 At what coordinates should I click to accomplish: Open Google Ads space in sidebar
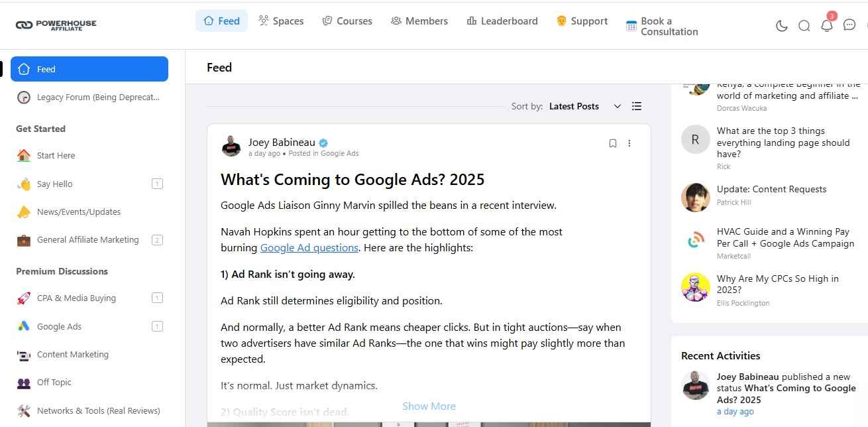tap(89, 326)
